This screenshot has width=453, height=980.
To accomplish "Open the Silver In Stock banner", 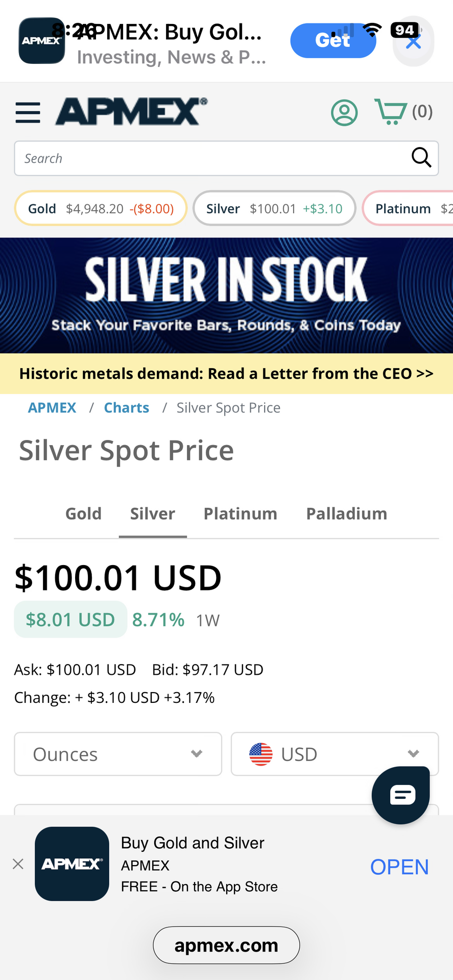I will click(x=226, y=295).
